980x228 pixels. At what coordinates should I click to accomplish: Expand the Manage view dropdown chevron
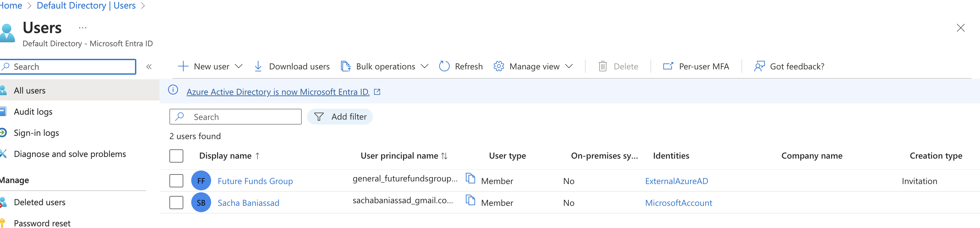[x=569, y=66]
